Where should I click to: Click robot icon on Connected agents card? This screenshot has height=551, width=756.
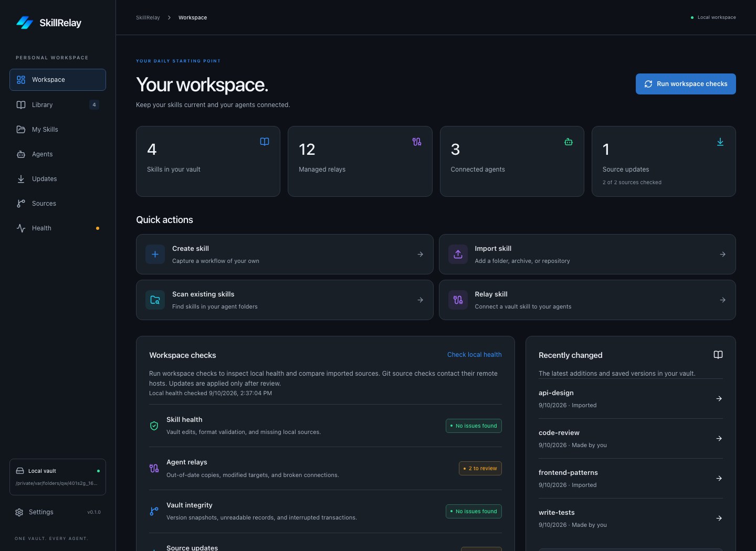tap(569, 142)
